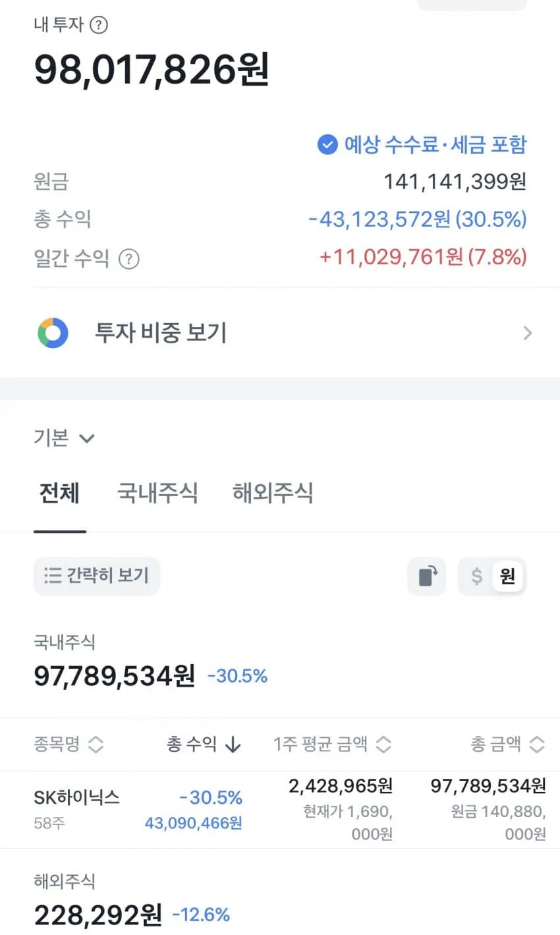Click the list icon in 간략히 보기
The height and width of the screenshot is (935, 560).
pyautogui.click(x=53, y=575)
